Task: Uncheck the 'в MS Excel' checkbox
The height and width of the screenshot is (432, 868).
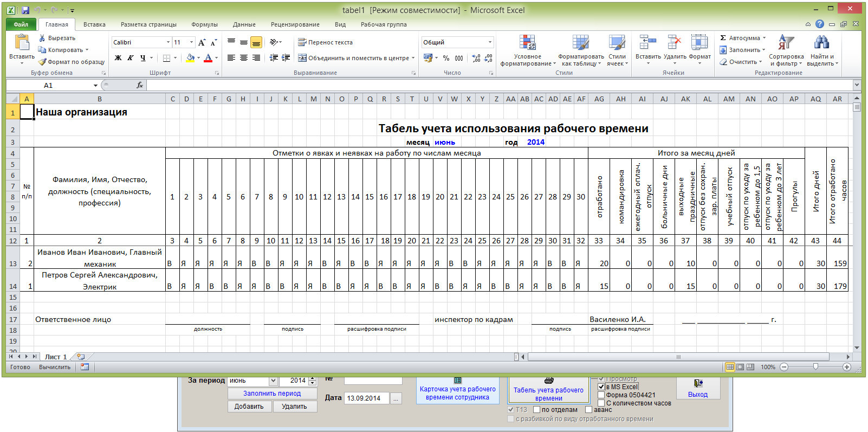Action: pyautogui.click(x=601, y=387)
